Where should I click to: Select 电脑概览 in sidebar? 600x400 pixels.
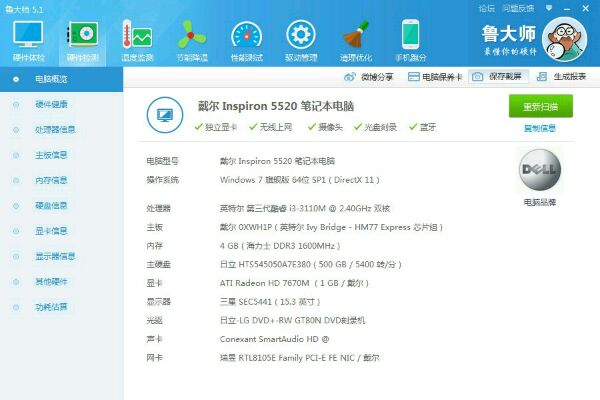click(61, 79)
